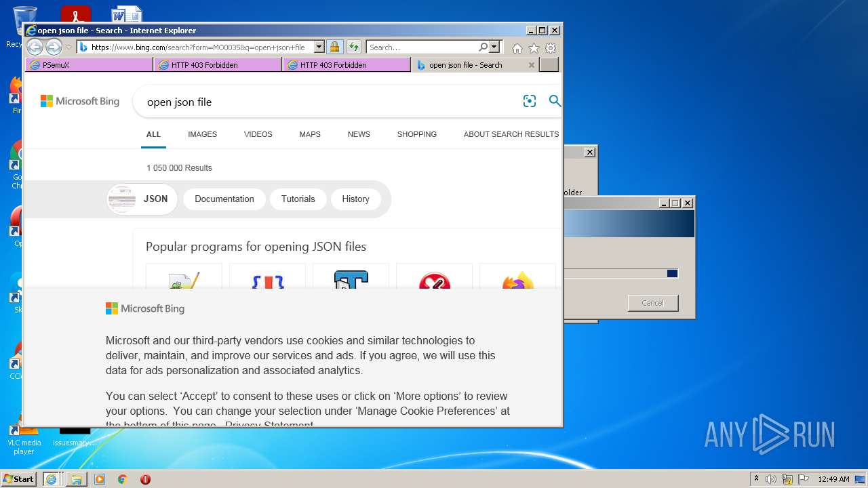Open the recent pages dropdown arrow
Image resolution: width=868 pixels, height=488 pixels.
point(68,47)
